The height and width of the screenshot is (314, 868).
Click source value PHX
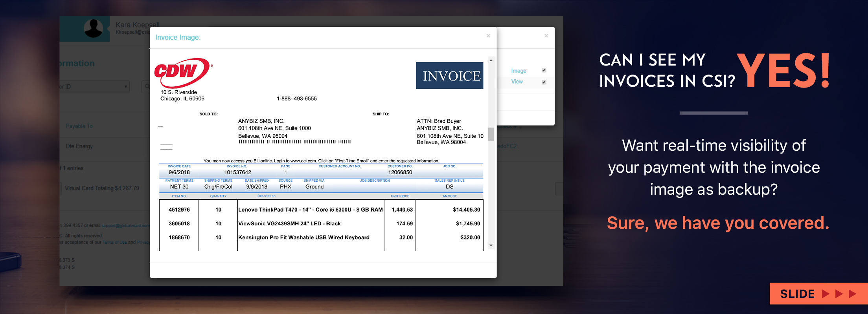pos(285,187)
